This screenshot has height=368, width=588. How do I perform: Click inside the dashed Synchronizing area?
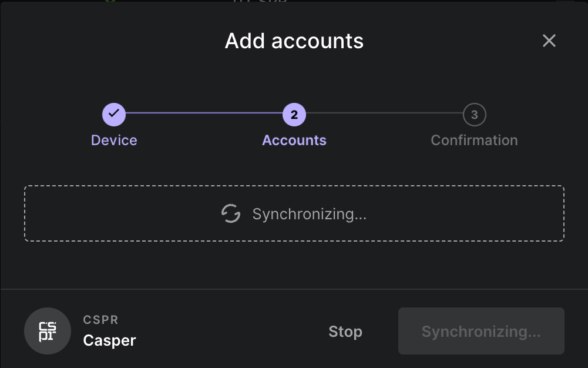pos(294,214)
